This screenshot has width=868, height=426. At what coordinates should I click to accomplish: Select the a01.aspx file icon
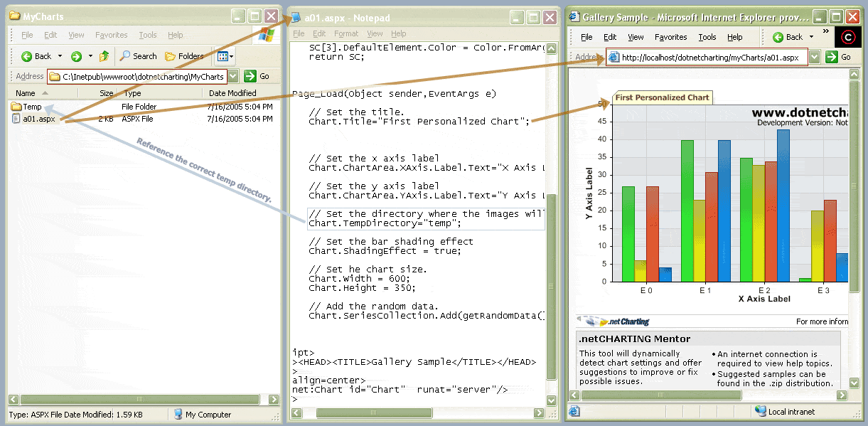tap(16, 119)
